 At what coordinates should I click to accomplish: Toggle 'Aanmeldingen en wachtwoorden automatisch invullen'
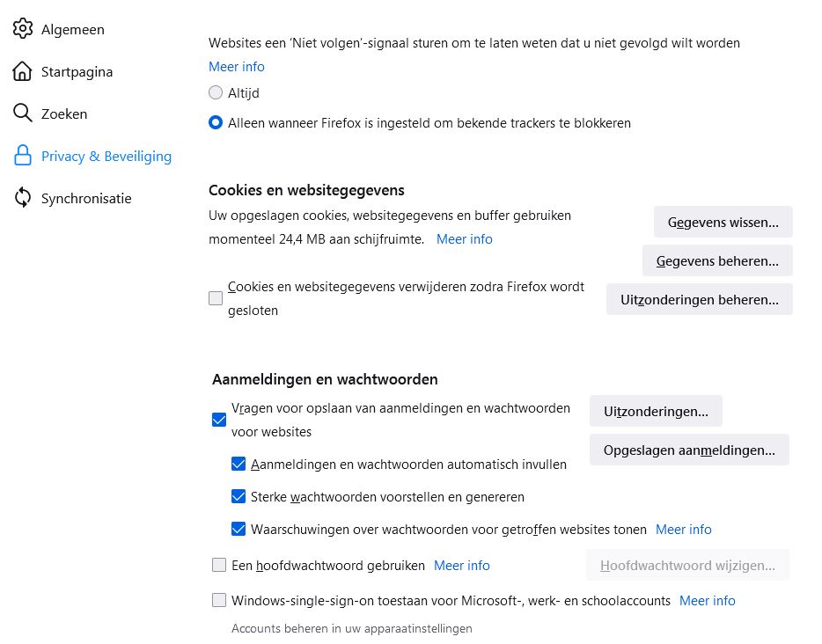[239, 464]
